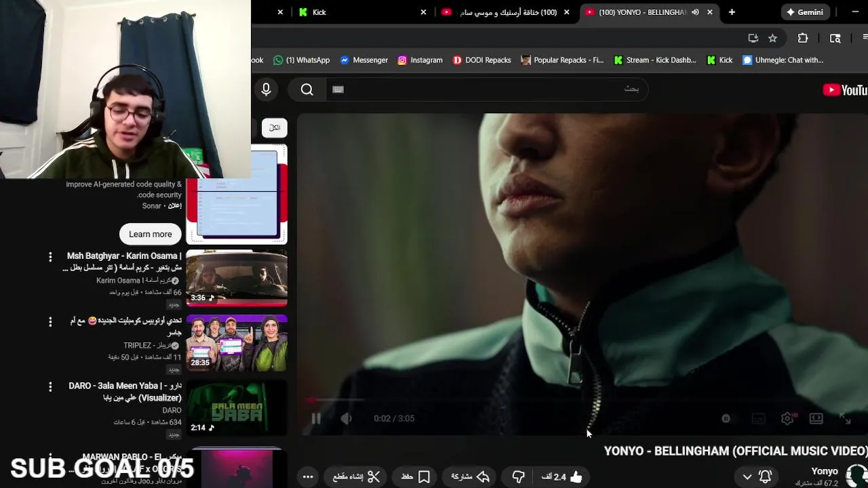Click the share arrow button
868x488 pixels.
click(471, 477)
